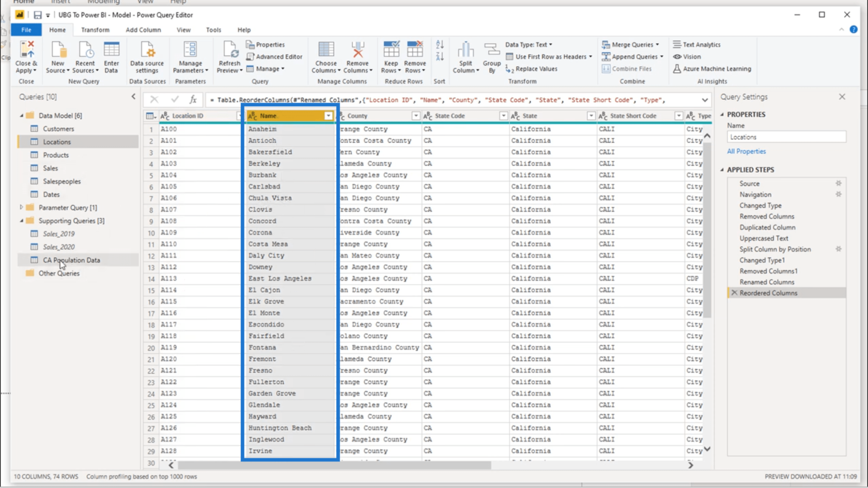868x488 pixels.
Task: Click the Manage Parameters icon
Action: point(190,49)
